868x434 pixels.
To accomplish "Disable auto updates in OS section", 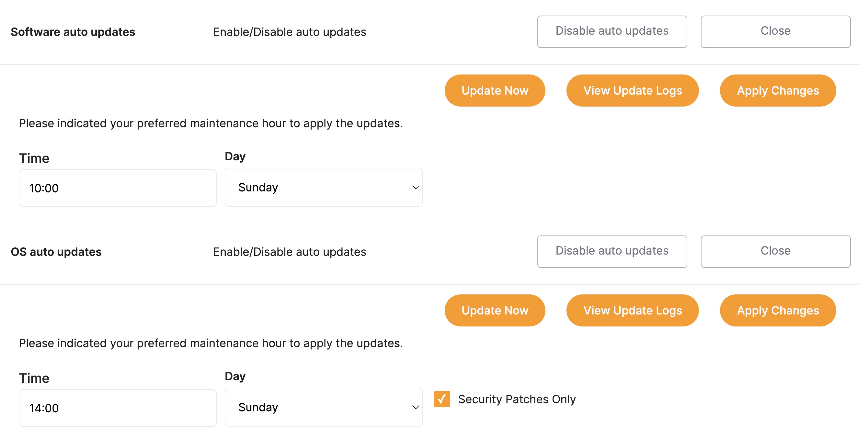I will (x=612, y=251).
